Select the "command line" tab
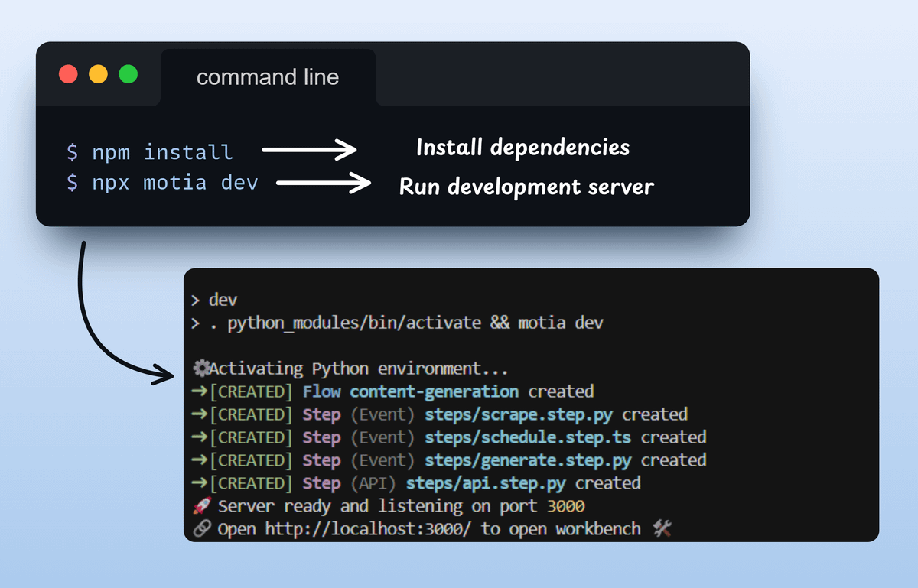The height and width of the screenshot is (588, 918). tap(268, 77)
